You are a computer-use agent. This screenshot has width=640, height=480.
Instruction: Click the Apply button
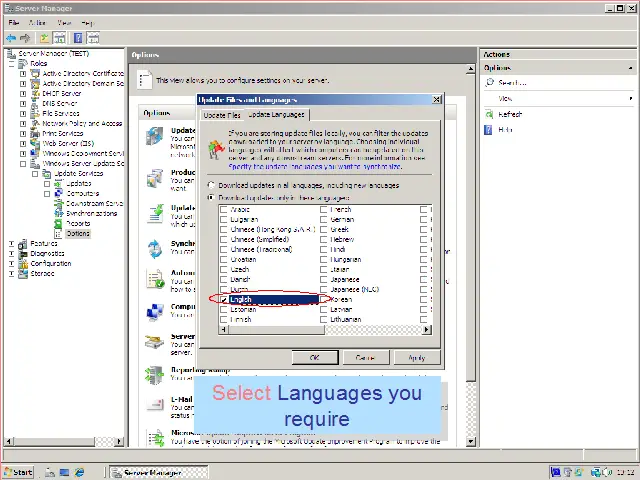pos(416,357)
